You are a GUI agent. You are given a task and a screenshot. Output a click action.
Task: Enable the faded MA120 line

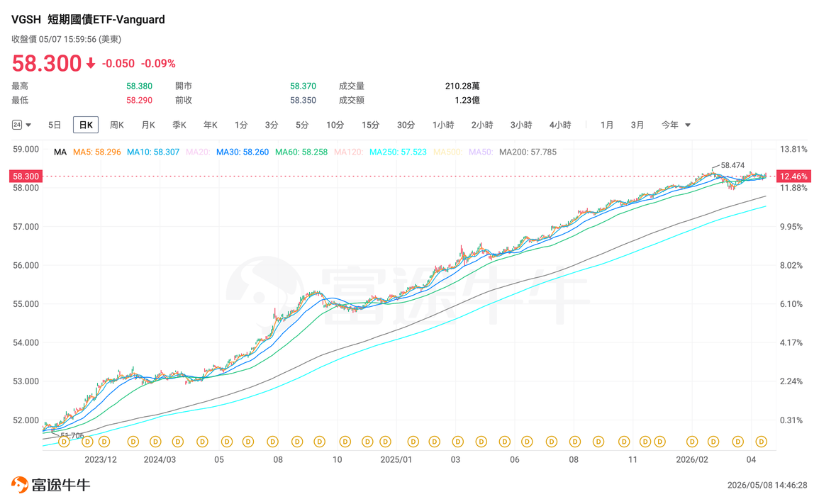coord(348,152)
